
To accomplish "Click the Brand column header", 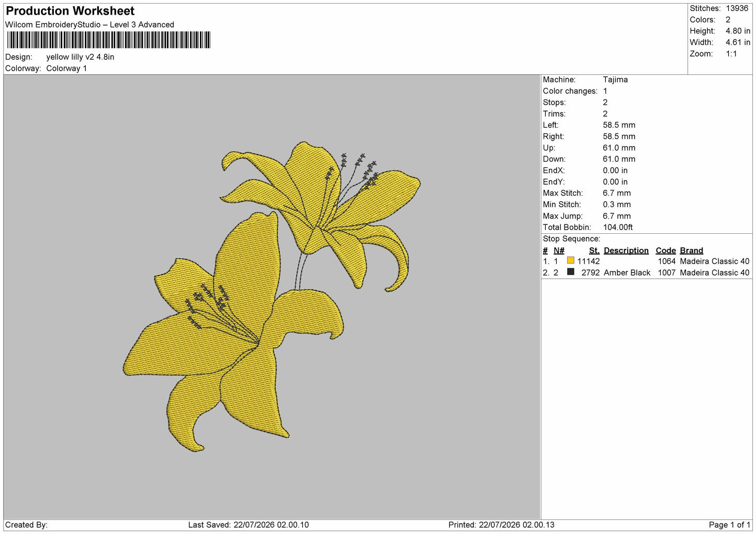I will (691, 251).
